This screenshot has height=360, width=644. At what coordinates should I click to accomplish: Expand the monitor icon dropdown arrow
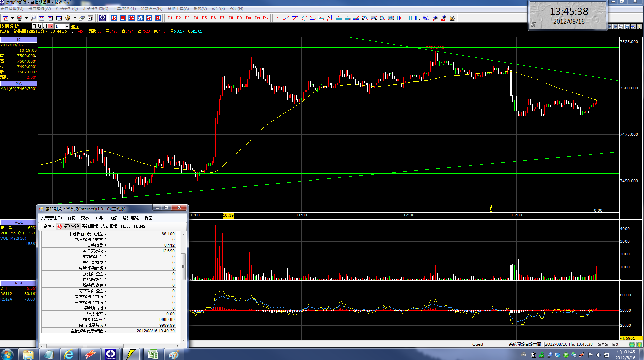[x=26, y=18]
